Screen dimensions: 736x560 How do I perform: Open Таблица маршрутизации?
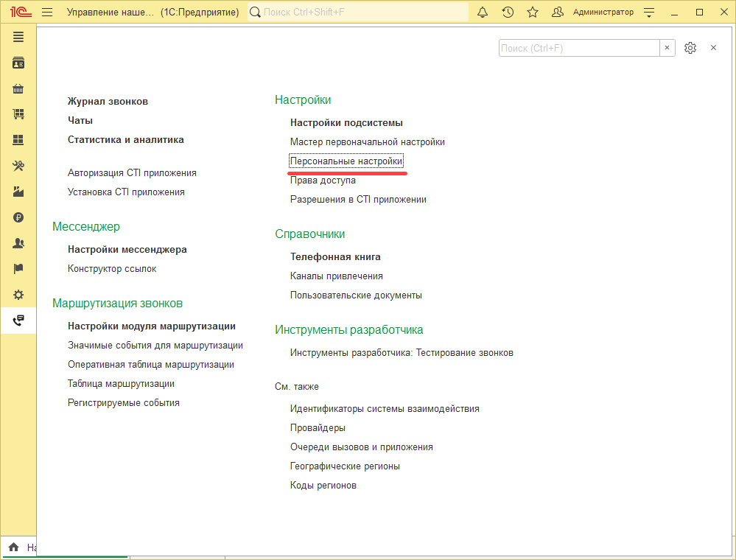(x=121, y=384)
